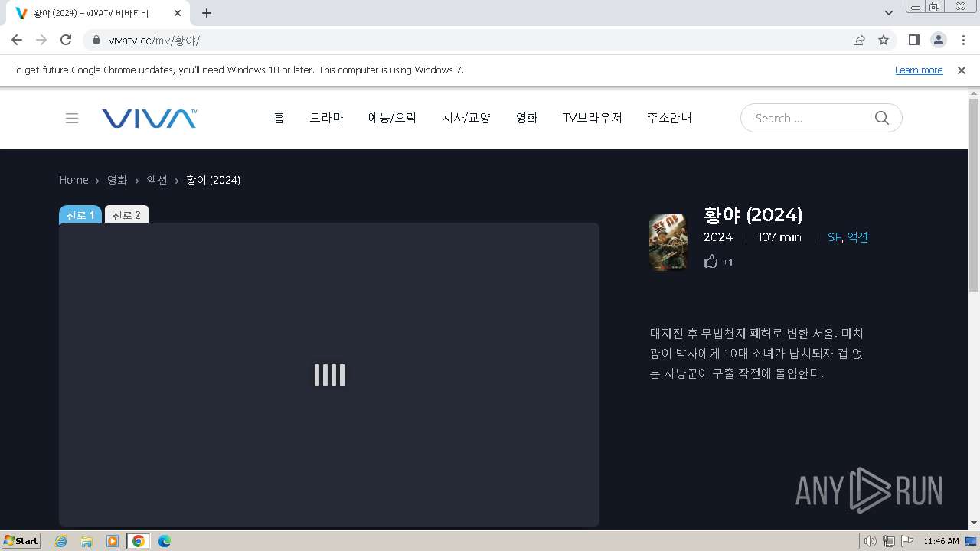Click the network tray icon
Image resolution: width=980 pixels, height=551 pixels.
889,541
